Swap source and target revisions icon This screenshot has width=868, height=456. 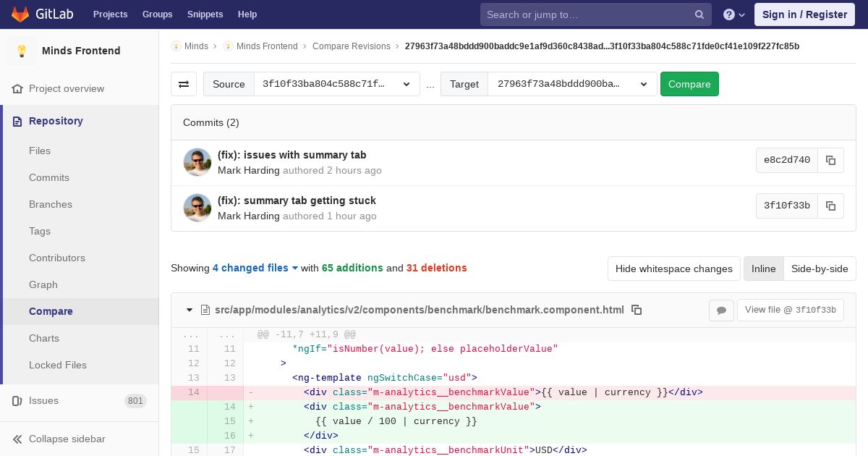(x=184, y=84)
